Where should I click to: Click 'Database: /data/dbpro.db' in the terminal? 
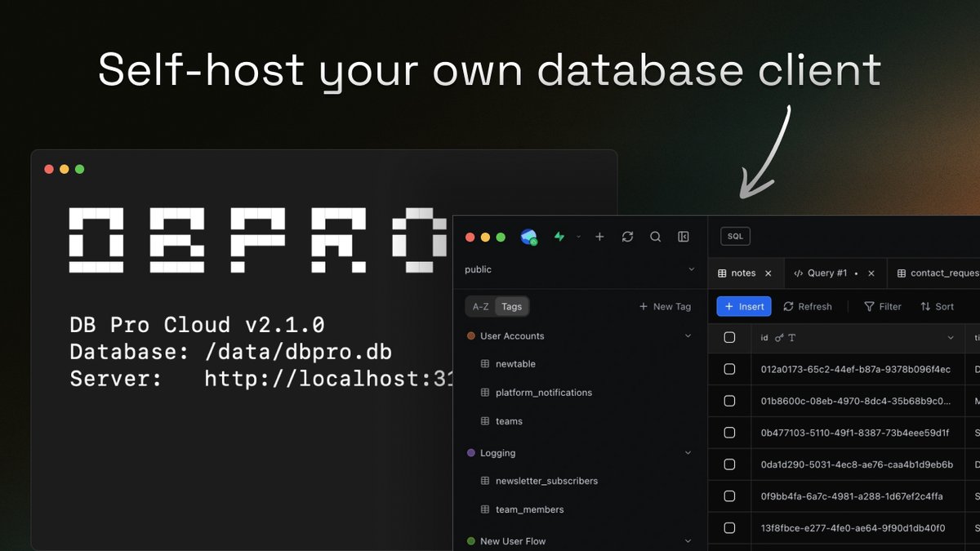point(231,352)
